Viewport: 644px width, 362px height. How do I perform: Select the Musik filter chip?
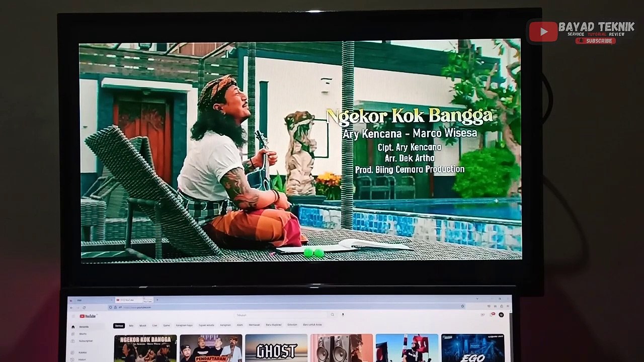pyautogui.click(x=143, y=325)
